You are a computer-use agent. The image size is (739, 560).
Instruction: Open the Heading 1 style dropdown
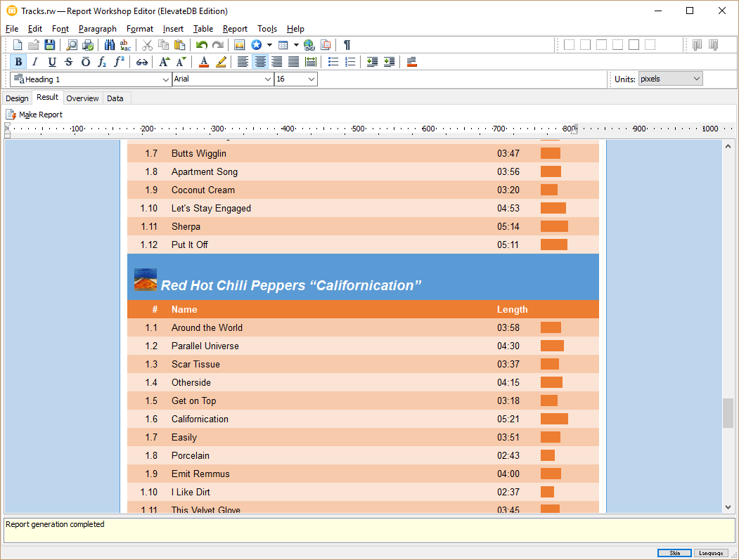(166, 79)
